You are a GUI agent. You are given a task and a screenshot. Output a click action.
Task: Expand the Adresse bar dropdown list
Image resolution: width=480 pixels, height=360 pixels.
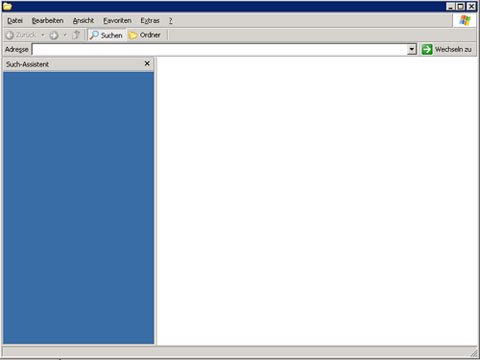pyautogui.click(x=412, y=50)
